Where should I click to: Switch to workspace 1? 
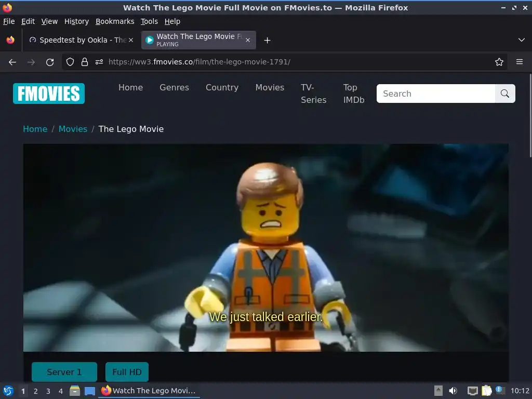click(x=23, y=391)
